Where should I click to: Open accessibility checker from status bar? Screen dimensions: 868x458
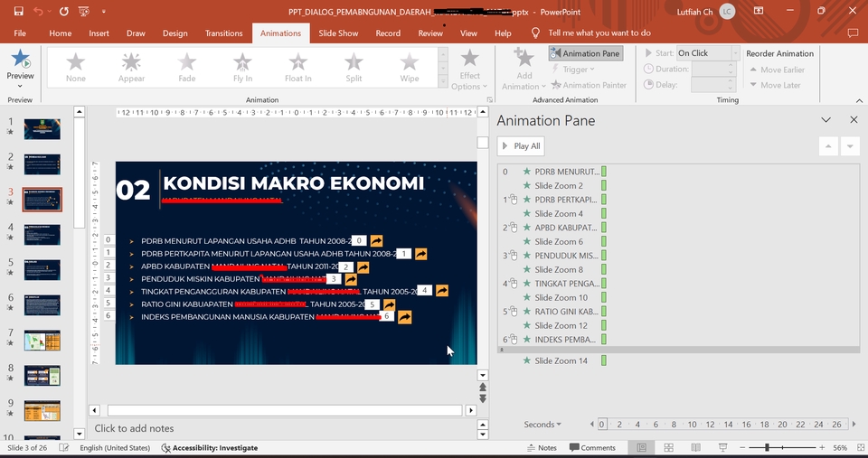[x=209, y=448]
